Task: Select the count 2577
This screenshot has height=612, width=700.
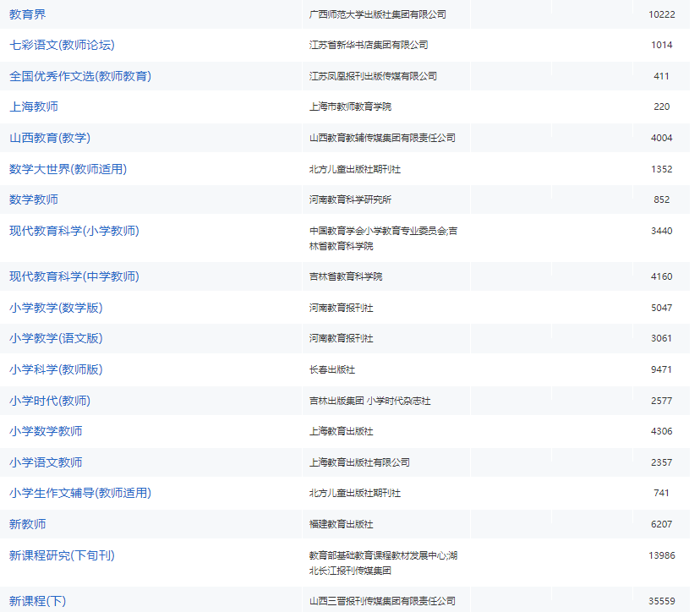Action: (662, 401)
